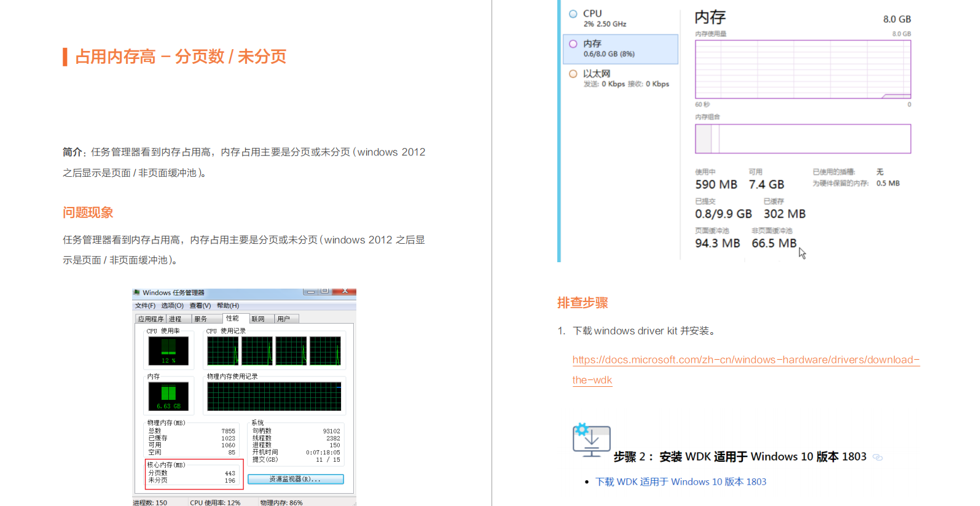Click the 可用 value 1060 in Task Manager

point(228,445)
